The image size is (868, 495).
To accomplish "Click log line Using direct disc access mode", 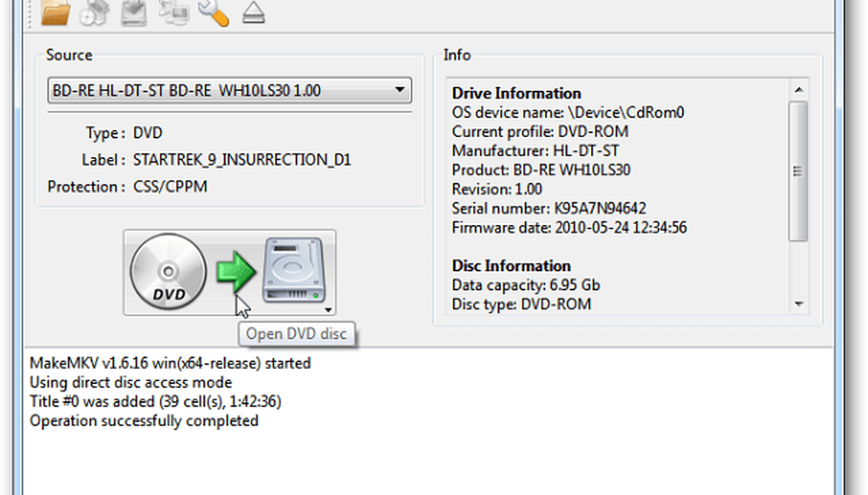I will pyautogui.click(x=131, y=383).
